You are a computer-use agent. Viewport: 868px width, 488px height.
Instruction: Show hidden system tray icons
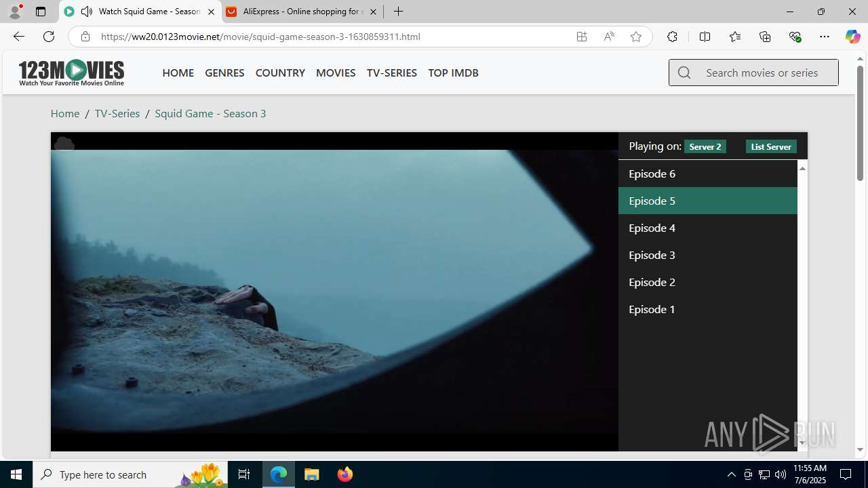pos(731,474)
